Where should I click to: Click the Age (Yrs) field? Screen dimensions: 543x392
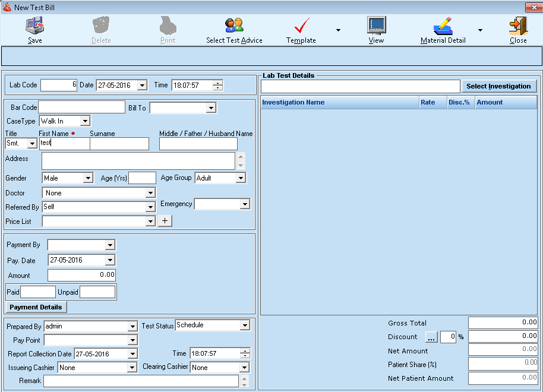pos(143,178)
